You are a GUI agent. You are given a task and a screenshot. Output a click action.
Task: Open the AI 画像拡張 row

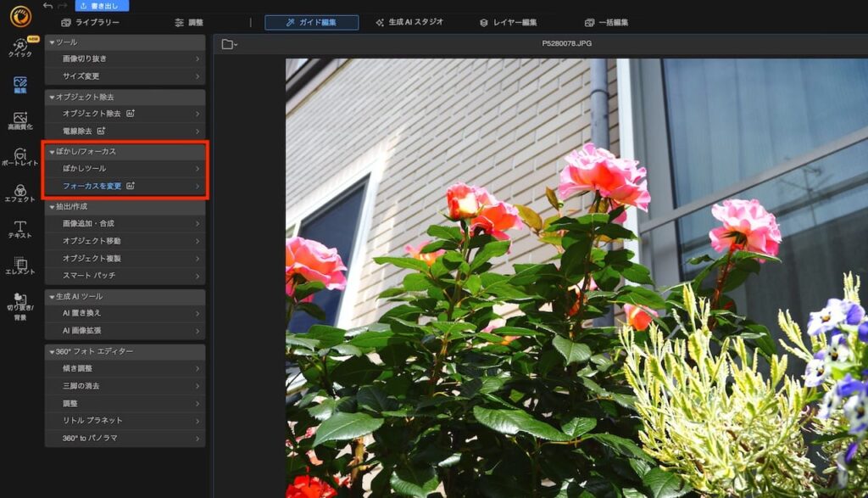125,331
